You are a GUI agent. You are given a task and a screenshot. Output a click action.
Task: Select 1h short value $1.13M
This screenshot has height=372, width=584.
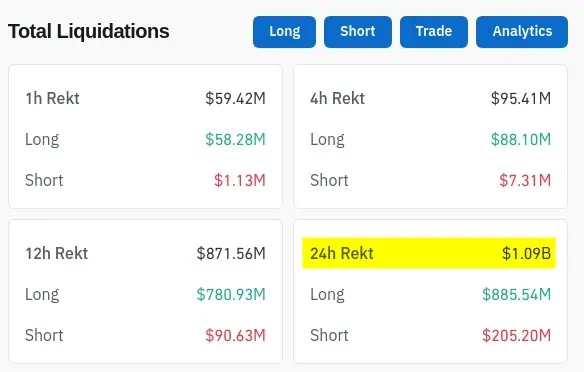[240, 181]
